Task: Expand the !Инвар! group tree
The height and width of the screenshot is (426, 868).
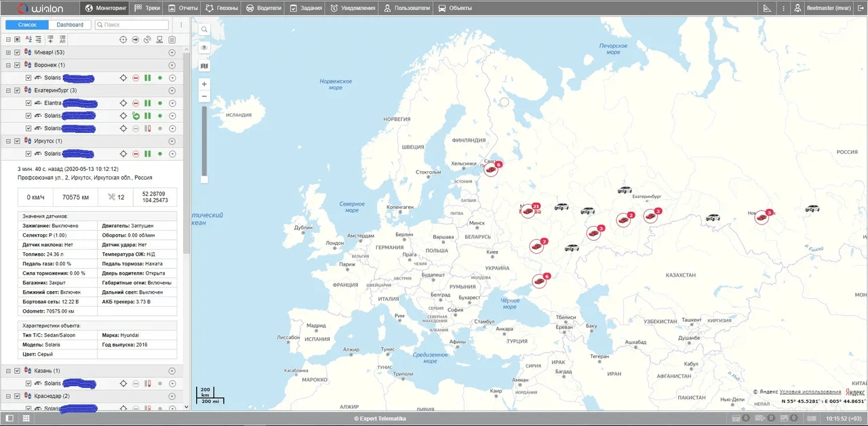Action: 8,52
